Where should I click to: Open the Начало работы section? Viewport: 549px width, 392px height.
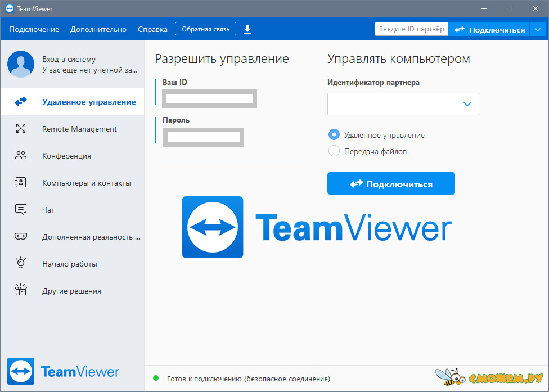click(73, 264)
